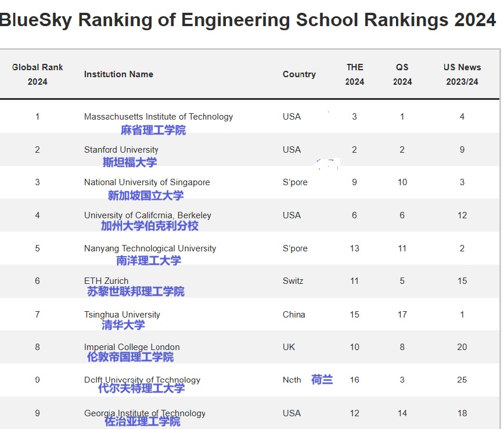Select the Country column header
504x429 pixels.
[x=299, y=74]
